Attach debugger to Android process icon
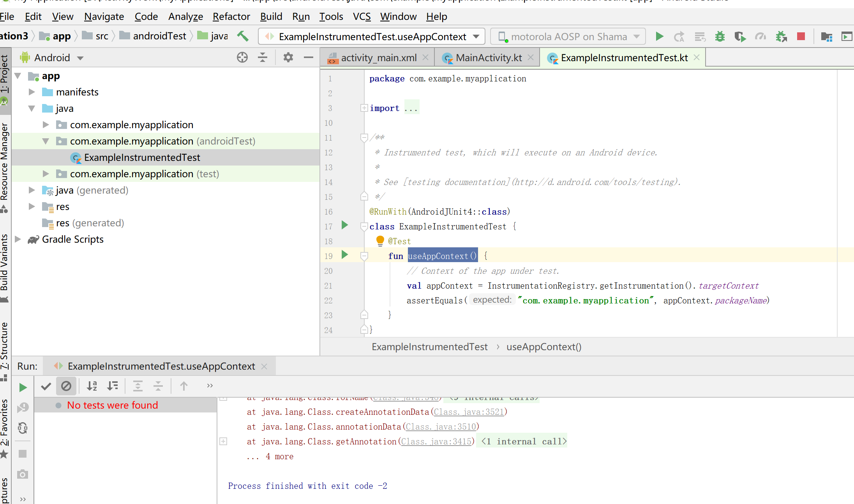 coord(781,37)
